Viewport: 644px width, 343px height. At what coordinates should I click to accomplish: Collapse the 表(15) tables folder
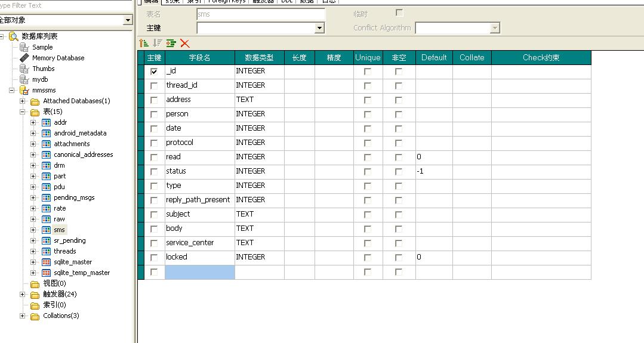23,112
